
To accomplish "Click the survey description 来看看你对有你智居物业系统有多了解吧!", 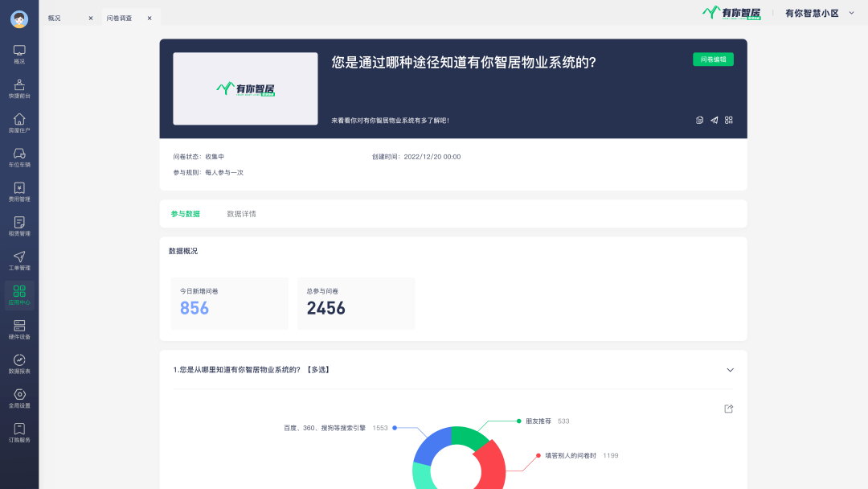I will click(x=391, y=120).
